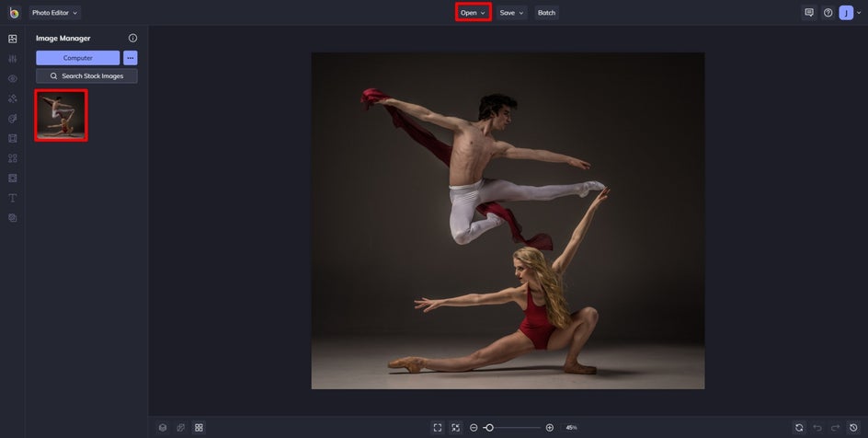Select the dancers thumbnail in Image Manager
Viewport: 868px width, 438px height.
coord(61,115)
